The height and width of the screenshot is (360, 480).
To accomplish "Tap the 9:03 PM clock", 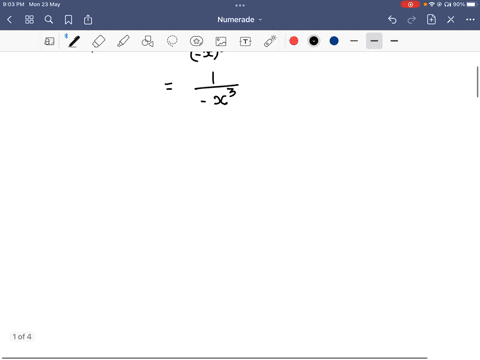I will pos(13,4).
